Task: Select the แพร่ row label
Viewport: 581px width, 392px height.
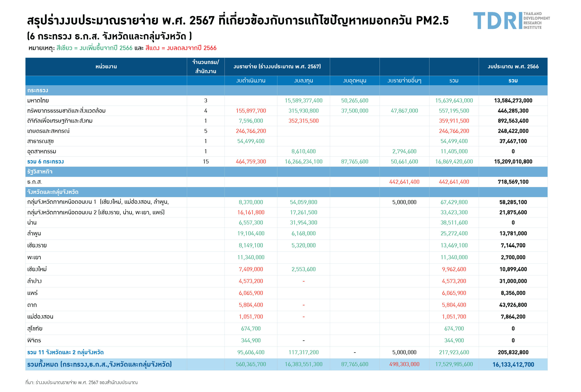Action: pos(32,293)
